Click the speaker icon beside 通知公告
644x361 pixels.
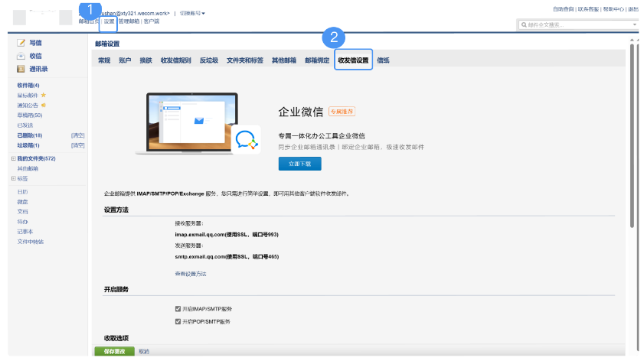coord(44,105)
